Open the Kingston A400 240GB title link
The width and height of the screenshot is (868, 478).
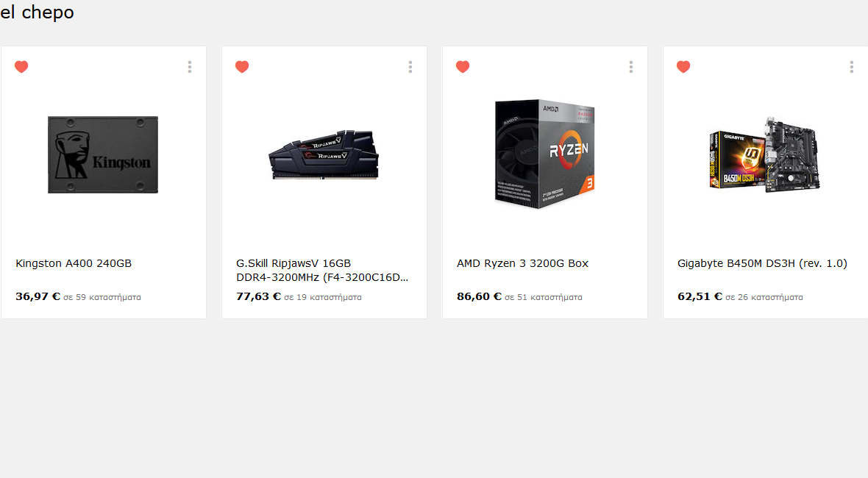[x=74, y=263]
